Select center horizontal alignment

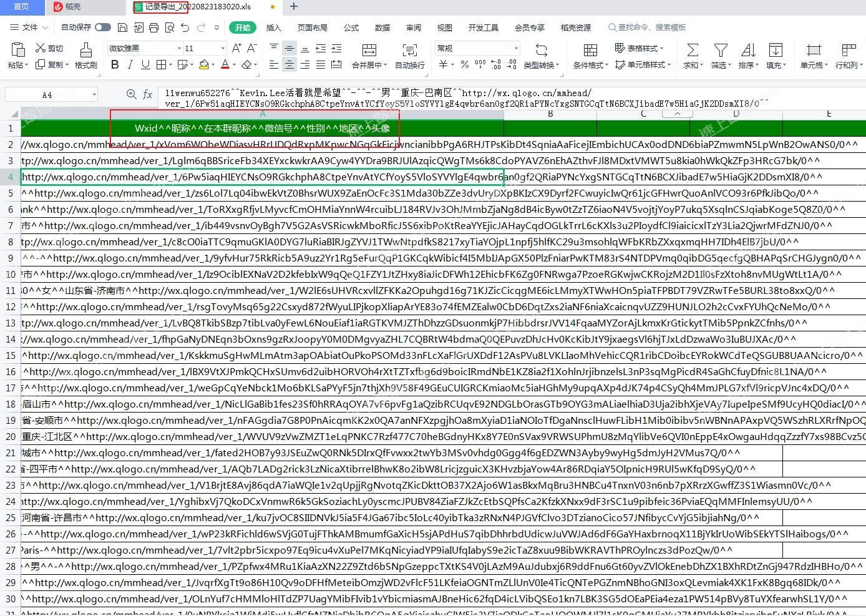click(x=289, y=64)
